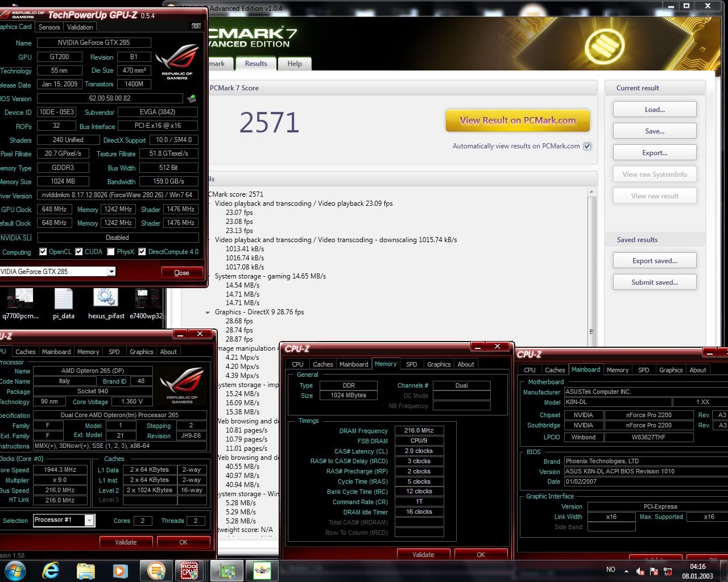Select the Results tab in PCMark 7
Image resolution: width=728 pixels, height=582 pixels.
(256, 64)
